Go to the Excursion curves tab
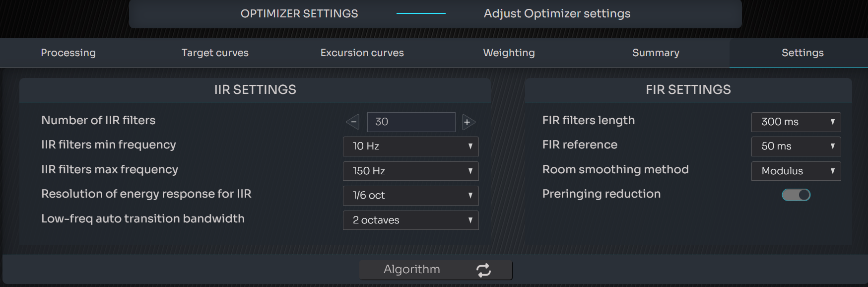The height and width of the screenshot is (287, 868). 362,53
